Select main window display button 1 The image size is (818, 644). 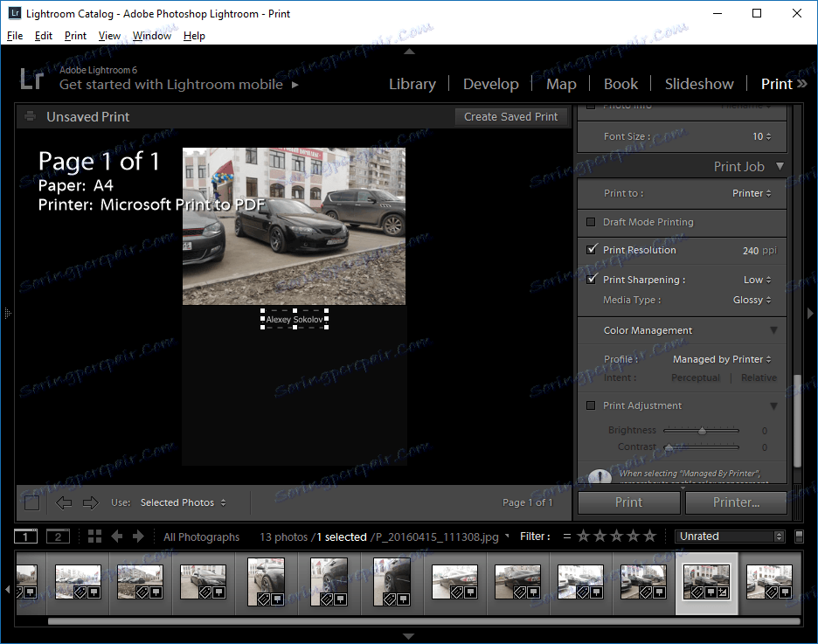(26, 537)
